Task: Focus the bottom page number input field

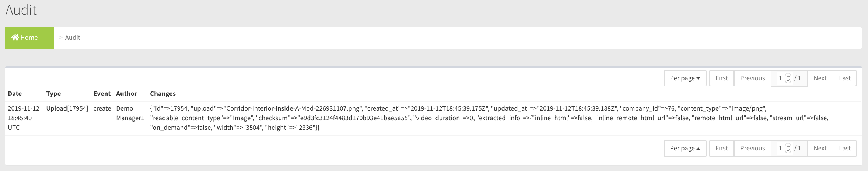Action: [781, 148]
